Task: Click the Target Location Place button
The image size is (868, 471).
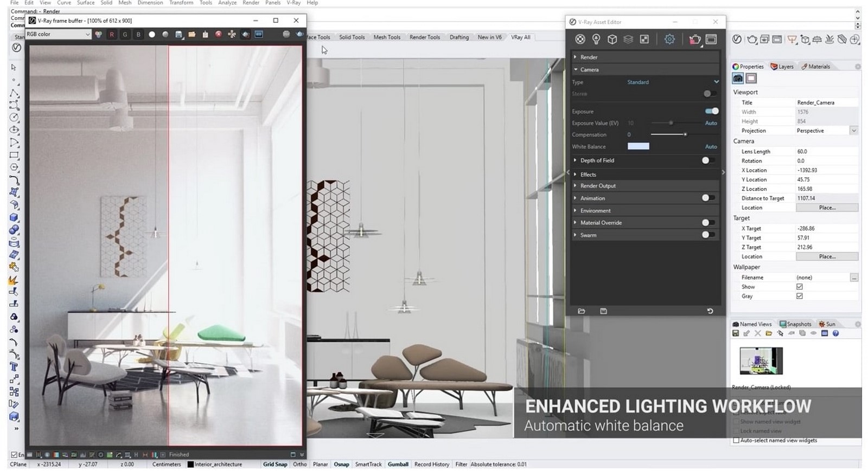Action: (x=827, y=256)
